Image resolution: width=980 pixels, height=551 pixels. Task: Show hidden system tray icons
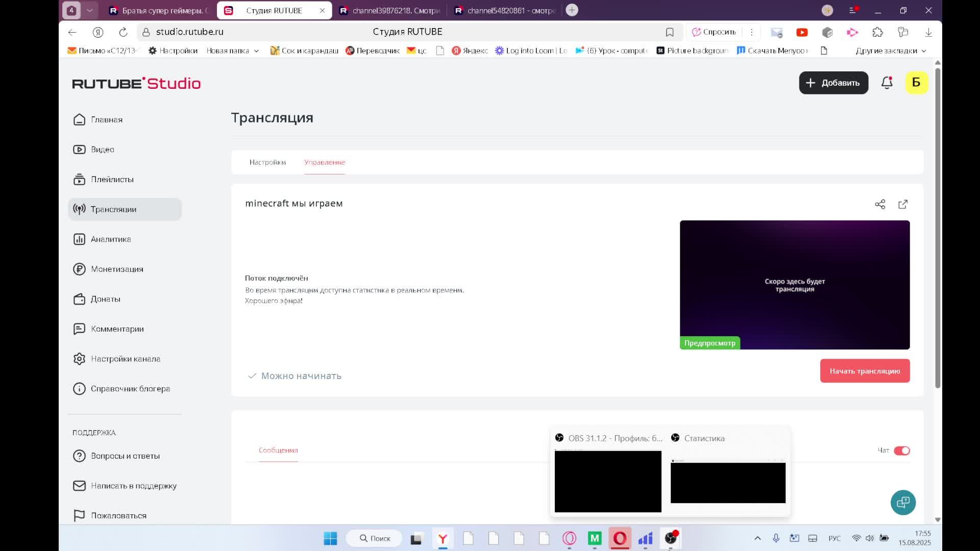tap(757, 538)
